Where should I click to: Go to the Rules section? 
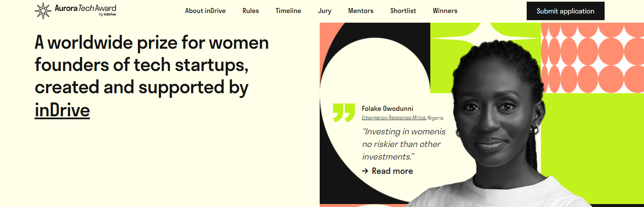pos(251,11)
